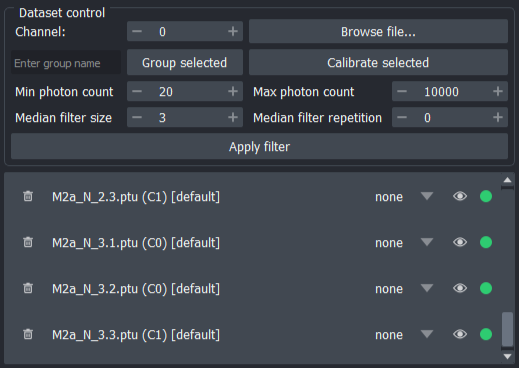Image resolution: width=519 pixels, height=368 pixels.
Task: Click the none label of M2a_N_3.1.ptu
Action: click(x=389, y=243)
